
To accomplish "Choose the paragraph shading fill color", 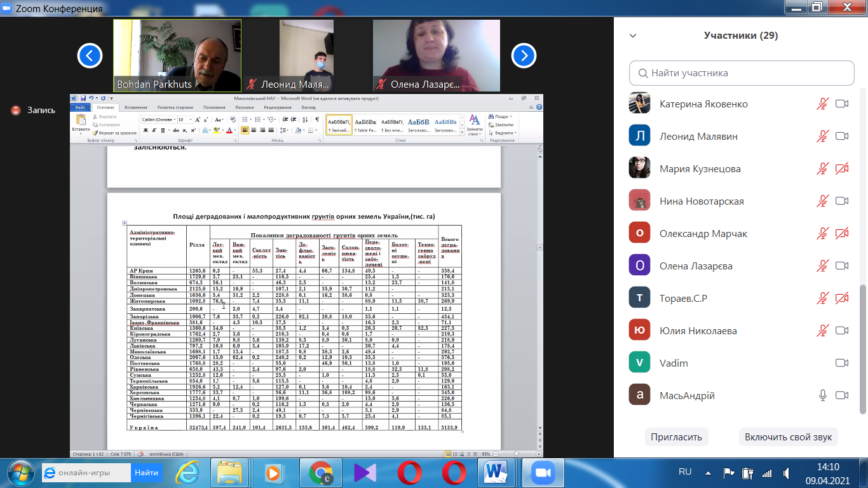I will click(x=299, y=130).
